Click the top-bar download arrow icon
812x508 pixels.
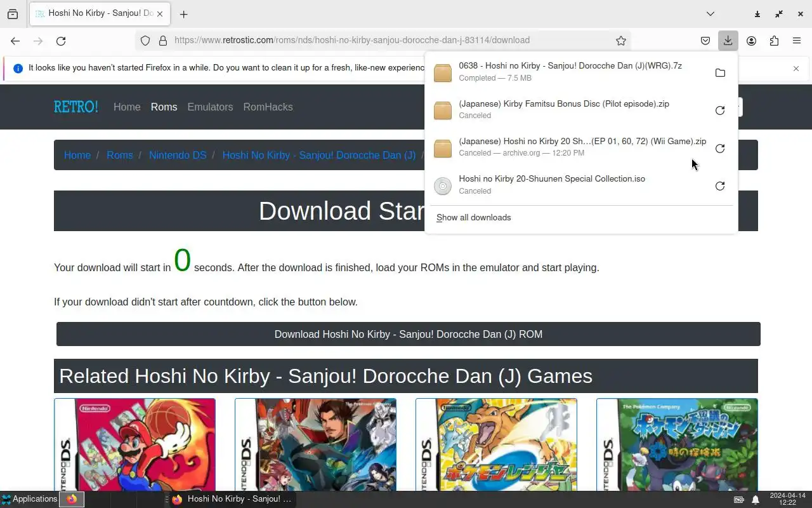(757, 14)
